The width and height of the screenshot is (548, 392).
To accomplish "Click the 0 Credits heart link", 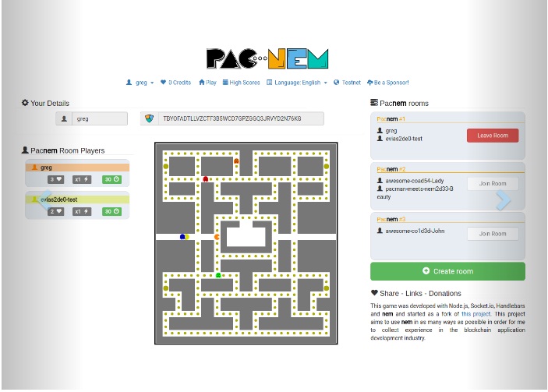I will click(x=176, y=83).
